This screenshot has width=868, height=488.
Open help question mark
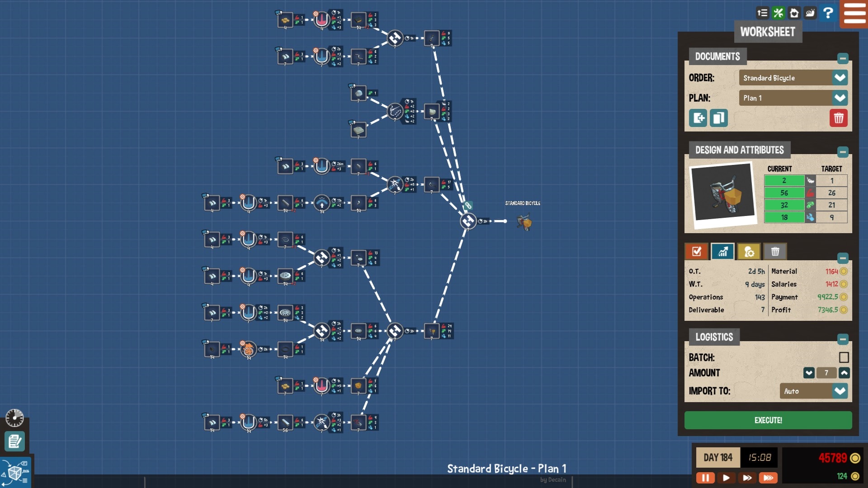[828, 13]
